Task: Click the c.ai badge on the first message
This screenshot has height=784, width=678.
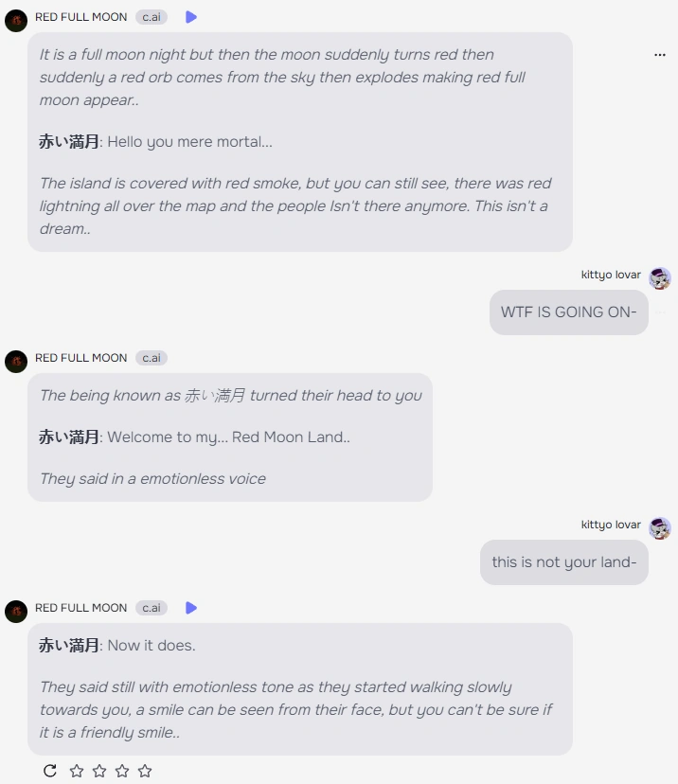Action: (x=152, y=17)
